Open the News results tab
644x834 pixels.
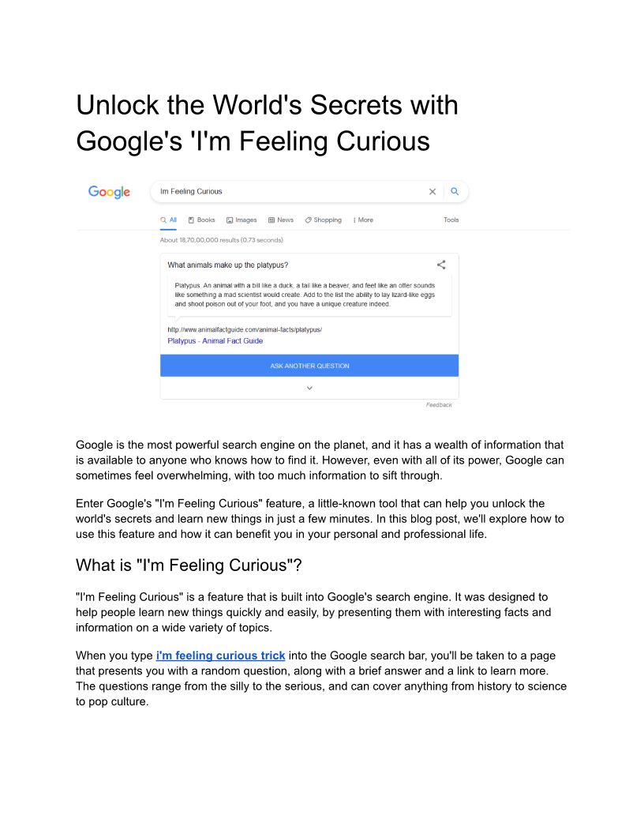click(x=281, y=220)
